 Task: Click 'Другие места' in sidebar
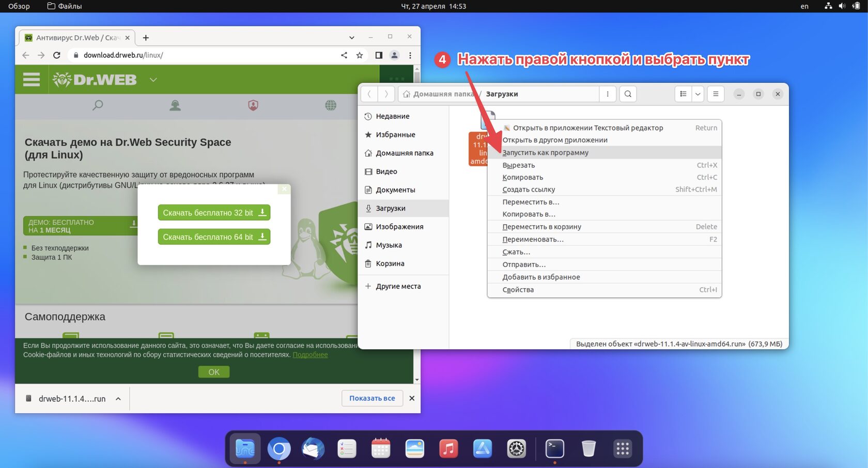(404, 286)
